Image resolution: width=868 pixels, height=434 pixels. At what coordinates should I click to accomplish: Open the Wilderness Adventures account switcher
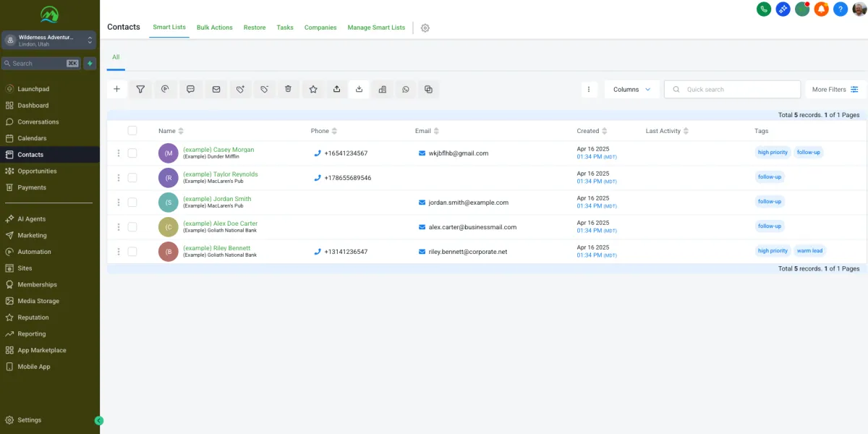(50, 40)
